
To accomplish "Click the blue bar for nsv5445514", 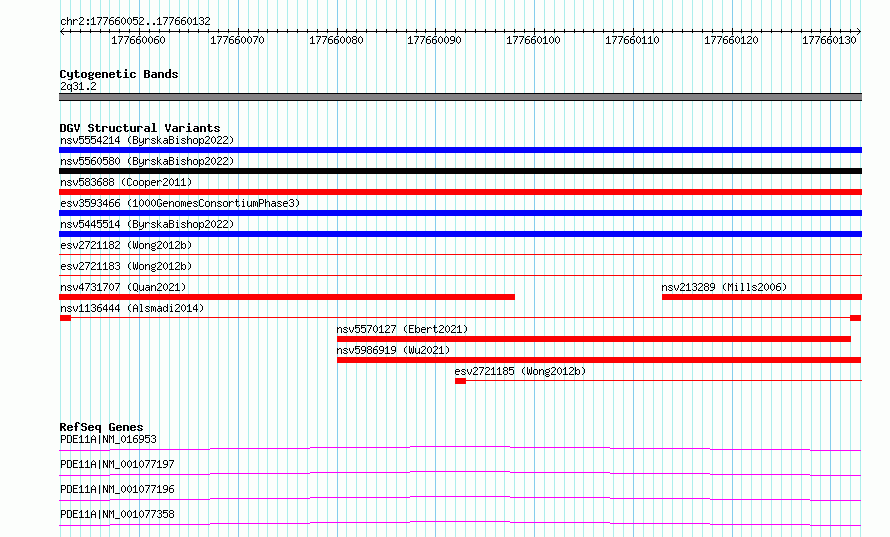I will pyautogui.click(x=460, y=234).
